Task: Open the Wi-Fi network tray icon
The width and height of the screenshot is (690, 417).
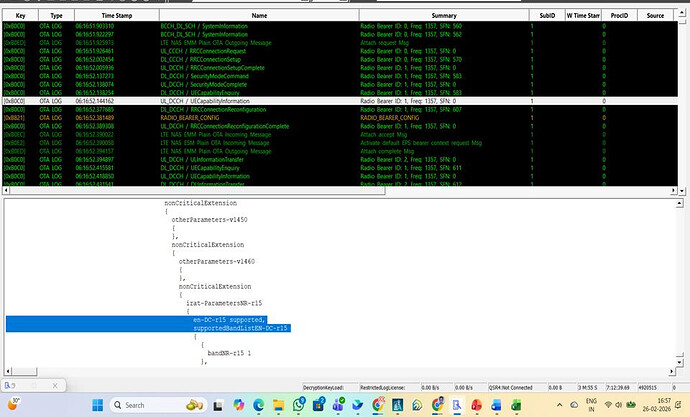Action: point(608,405)
